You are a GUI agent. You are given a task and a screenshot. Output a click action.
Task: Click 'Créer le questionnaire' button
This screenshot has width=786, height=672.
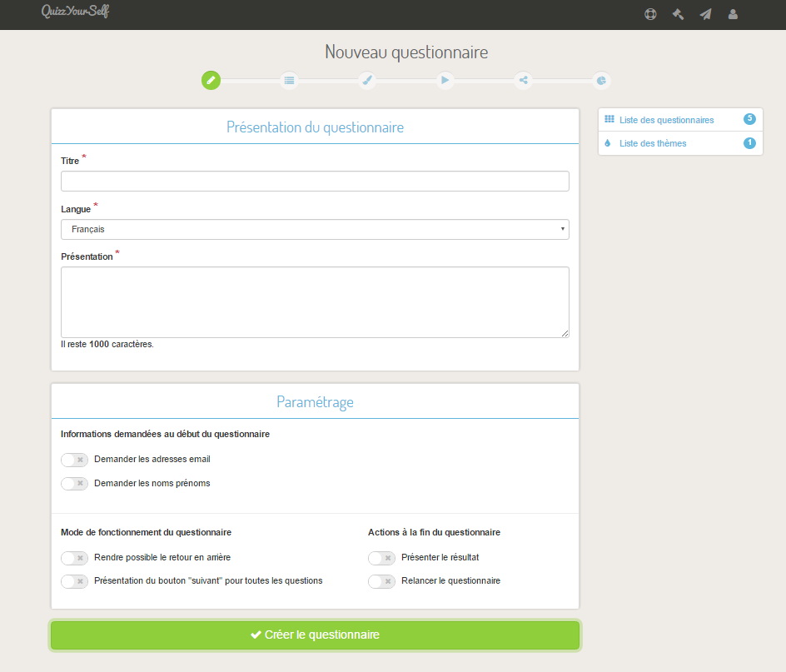pos(315,635)
